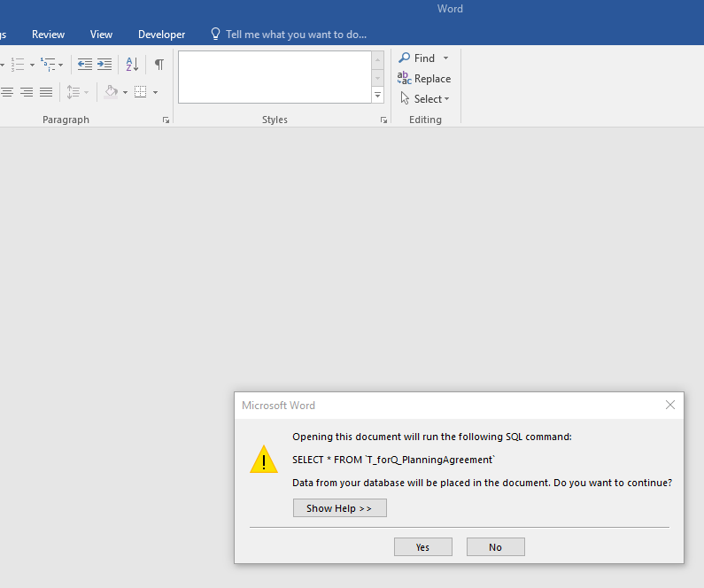Click the multilevel list icon
This screenshot has width=704, height=588.
pos(48,64)
